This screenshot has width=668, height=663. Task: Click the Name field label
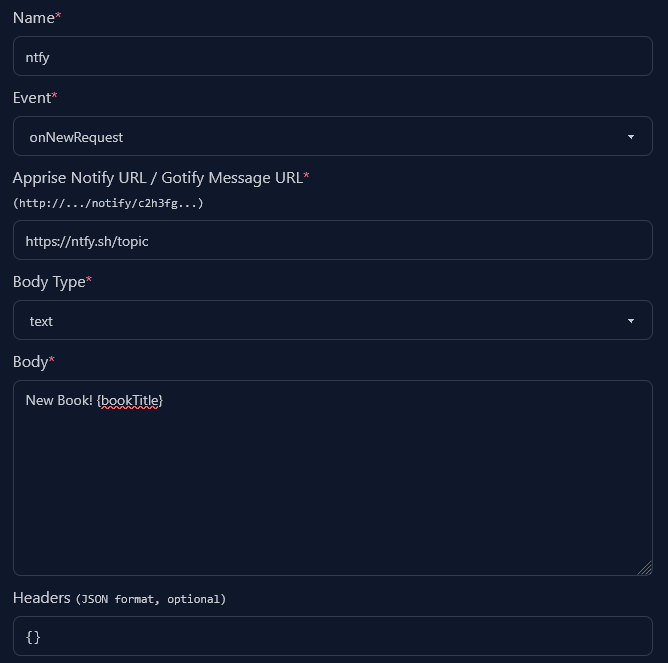pos(33,18)
